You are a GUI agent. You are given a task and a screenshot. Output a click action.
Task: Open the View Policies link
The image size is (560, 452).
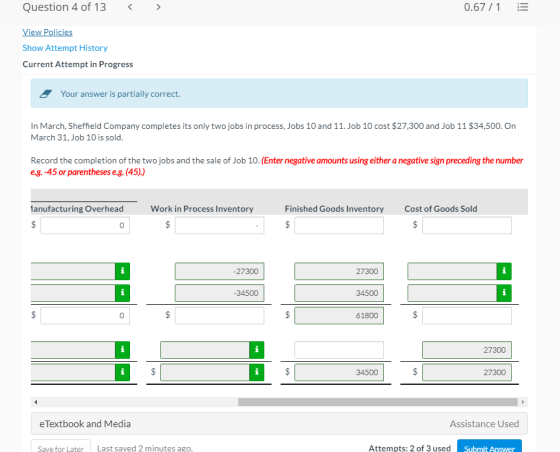[48, 32]
